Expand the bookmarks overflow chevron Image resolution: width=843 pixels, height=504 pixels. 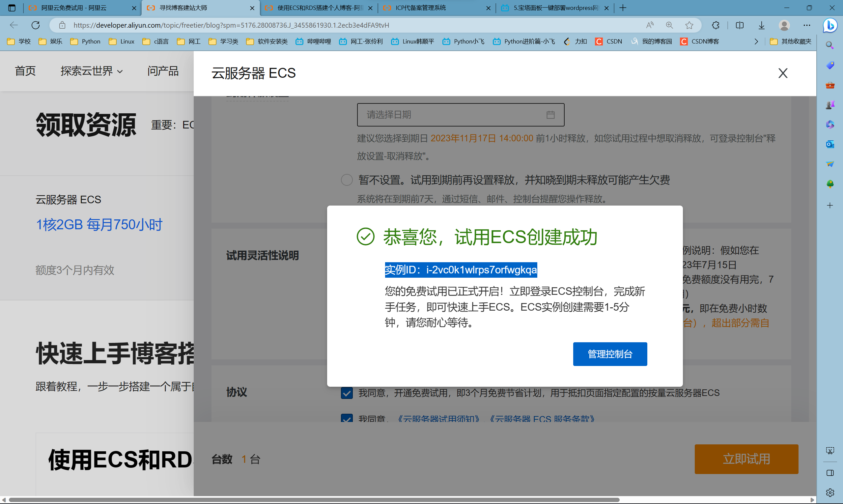(756, 42)
